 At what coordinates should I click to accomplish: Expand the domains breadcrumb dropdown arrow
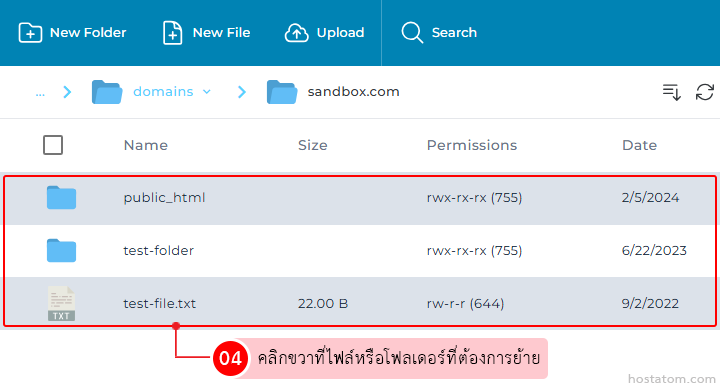207,92
